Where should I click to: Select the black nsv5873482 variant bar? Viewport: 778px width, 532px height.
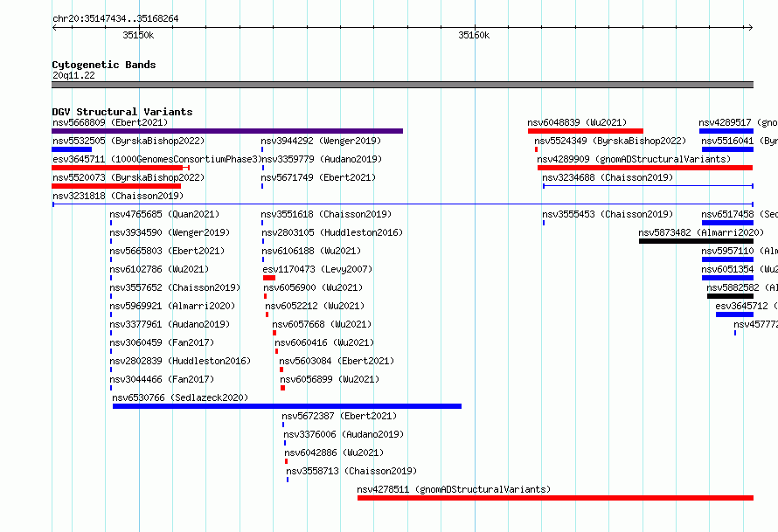(x=696, y=241)
